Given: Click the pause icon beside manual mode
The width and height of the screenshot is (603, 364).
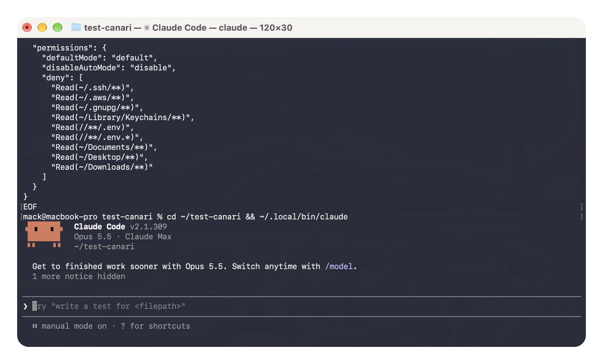Looking at the screenshot, I should (x=35, y=326).
